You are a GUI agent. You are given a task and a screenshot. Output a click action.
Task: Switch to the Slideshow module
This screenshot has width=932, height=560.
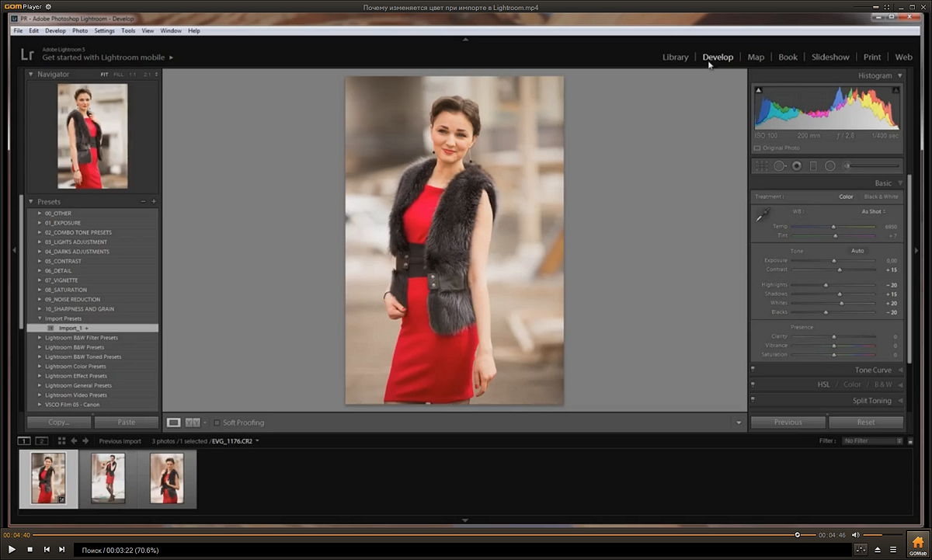(830, 57)
